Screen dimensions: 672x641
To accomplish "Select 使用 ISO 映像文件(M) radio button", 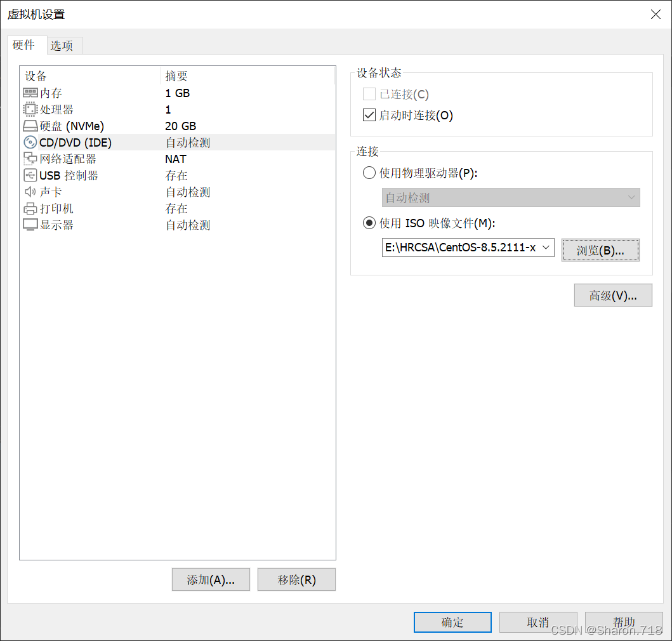I will tap(369, 223).
